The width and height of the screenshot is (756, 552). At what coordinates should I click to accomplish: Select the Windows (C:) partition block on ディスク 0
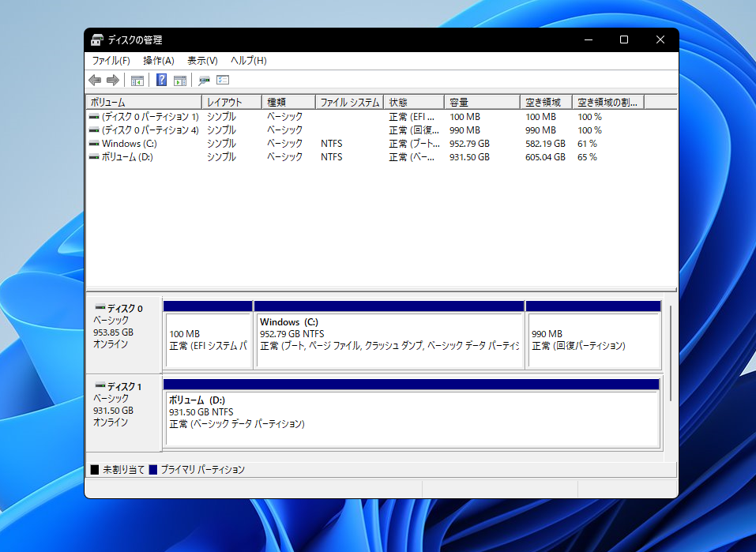coord(389,335)
